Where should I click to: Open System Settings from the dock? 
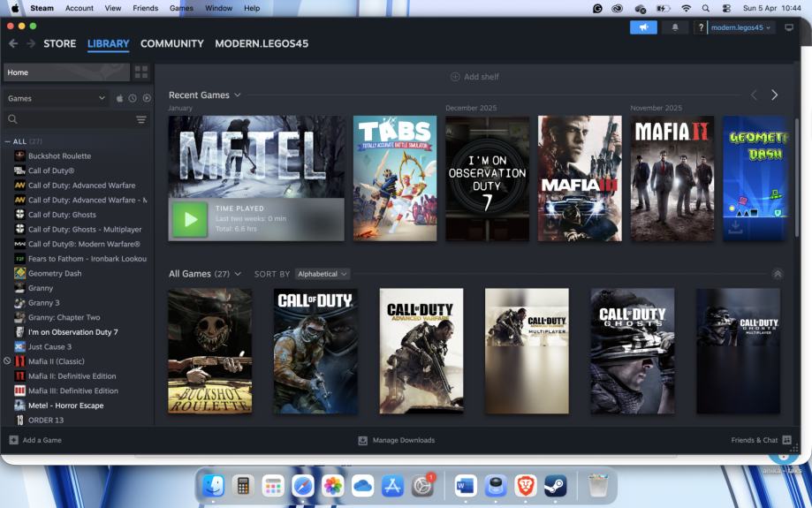pyautogui.click(x=422, y=486)
